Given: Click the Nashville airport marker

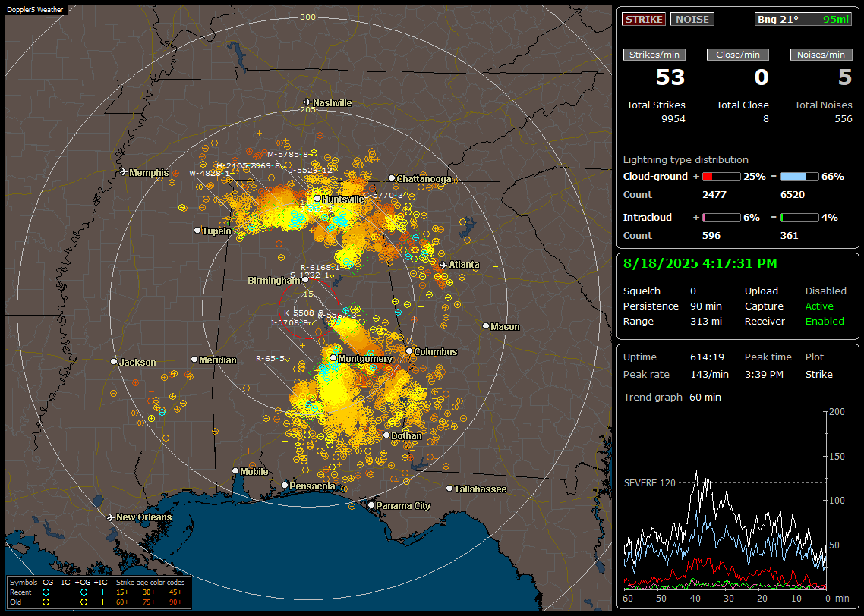Looking at the screenshot, I should coord(307,102).
